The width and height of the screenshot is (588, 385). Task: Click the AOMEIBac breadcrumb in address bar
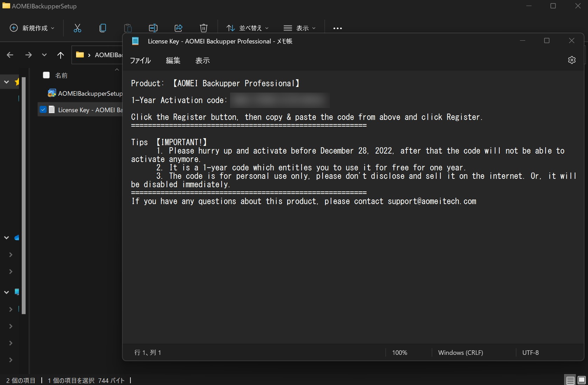tap(109, 55)
